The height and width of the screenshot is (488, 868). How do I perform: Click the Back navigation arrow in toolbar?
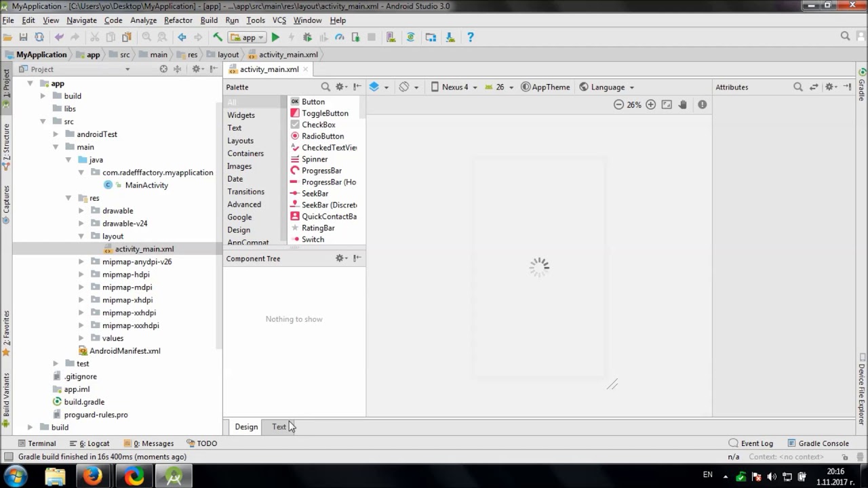[182, 37]
